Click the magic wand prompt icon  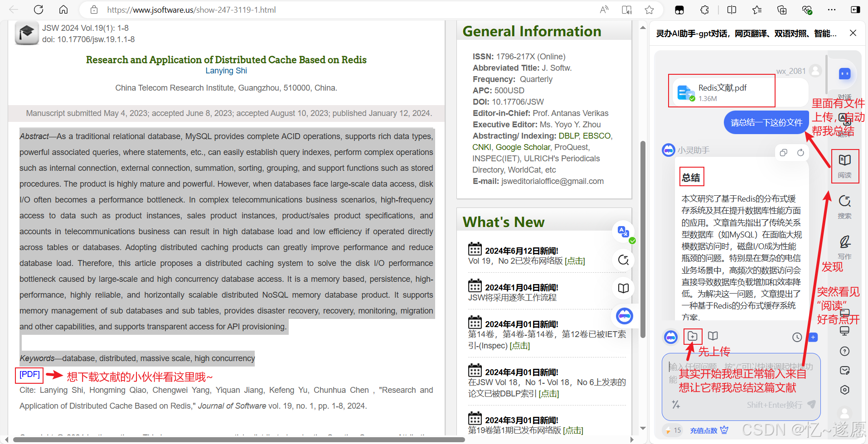(676, 404)
